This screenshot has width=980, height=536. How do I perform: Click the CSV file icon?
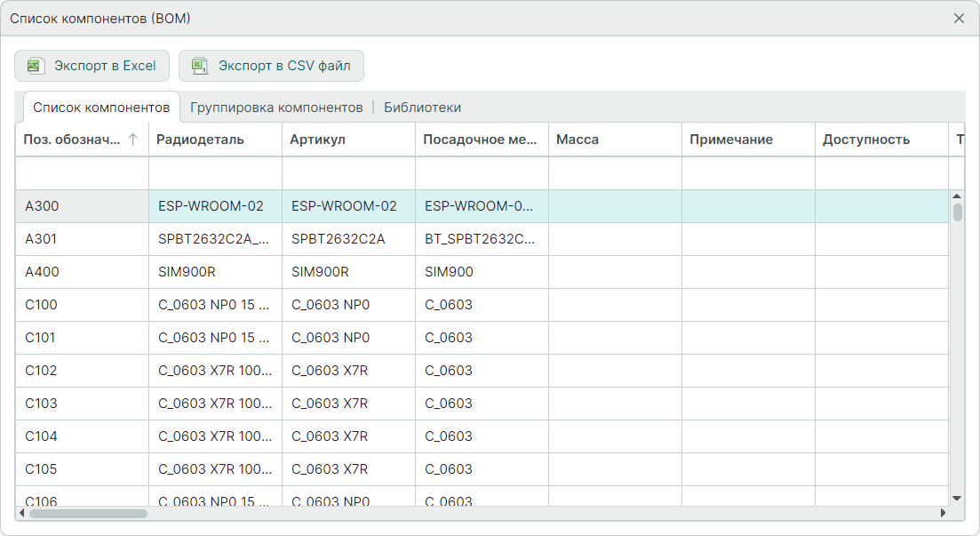click(200, 66)
